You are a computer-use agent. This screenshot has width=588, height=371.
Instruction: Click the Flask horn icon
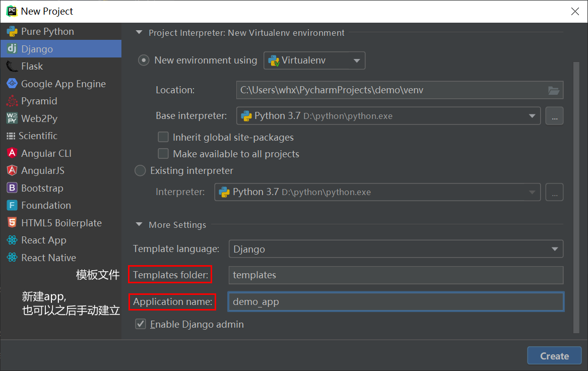[x=12, y=67]
